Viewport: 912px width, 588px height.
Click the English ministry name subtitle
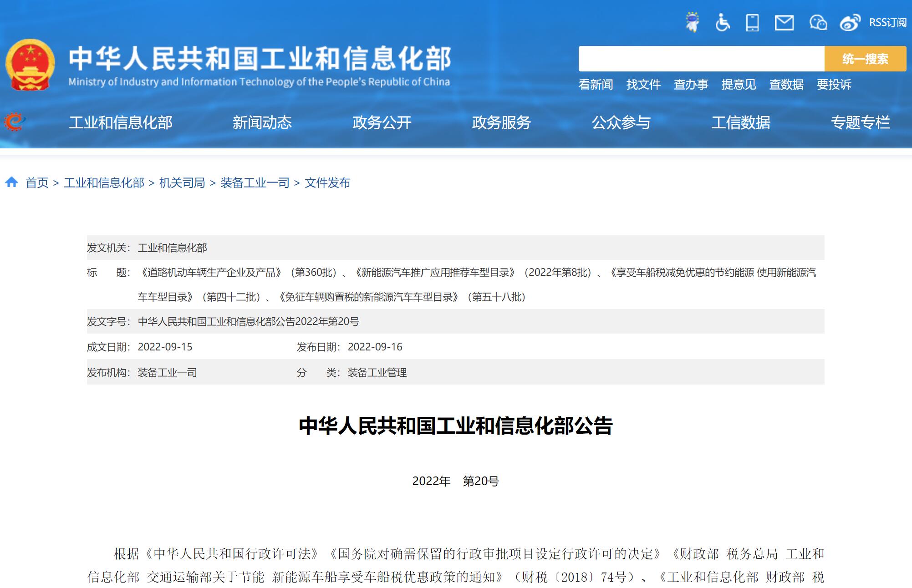pyautogui.click(x=259, y=82)
